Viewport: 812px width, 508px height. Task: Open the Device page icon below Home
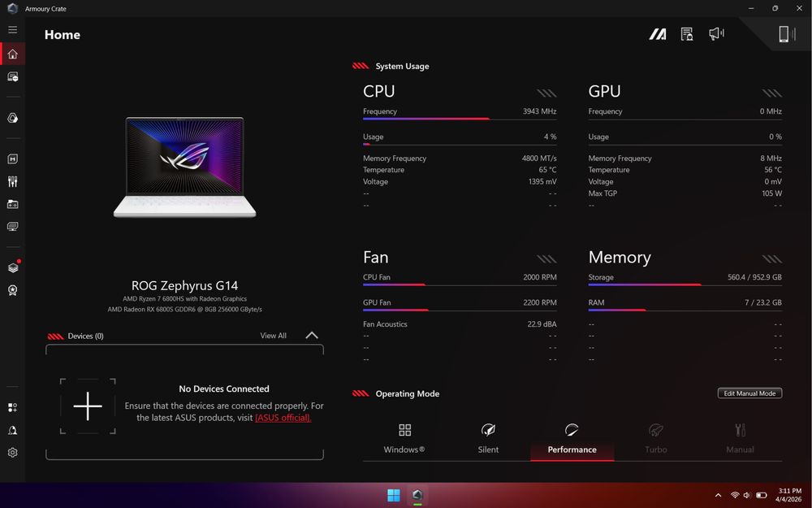[x=13, y=76]
